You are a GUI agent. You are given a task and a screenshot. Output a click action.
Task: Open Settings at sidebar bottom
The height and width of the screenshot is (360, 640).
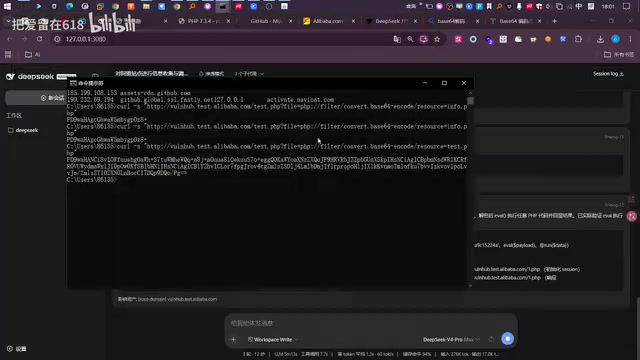pyautogui.click(x=17, y=349)
